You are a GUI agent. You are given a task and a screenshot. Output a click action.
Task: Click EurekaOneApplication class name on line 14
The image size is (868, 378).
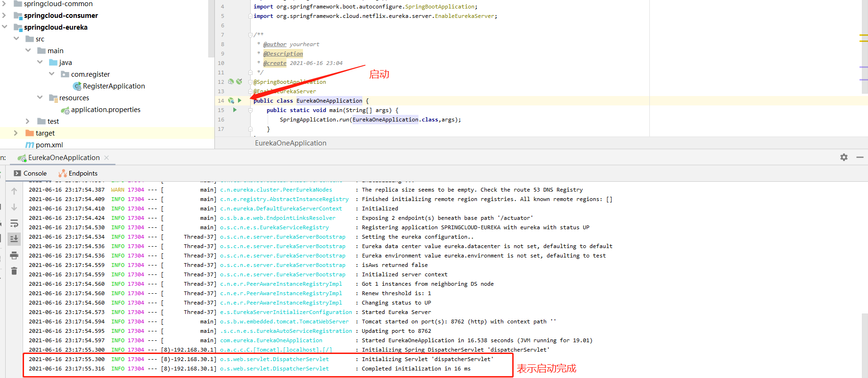(329, 101)
